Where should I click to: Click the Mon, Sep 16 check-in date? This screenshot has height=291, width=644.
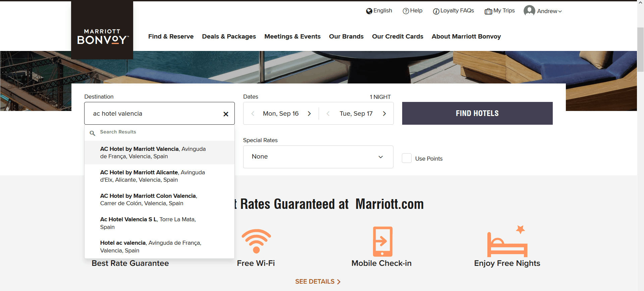(281, 114)
